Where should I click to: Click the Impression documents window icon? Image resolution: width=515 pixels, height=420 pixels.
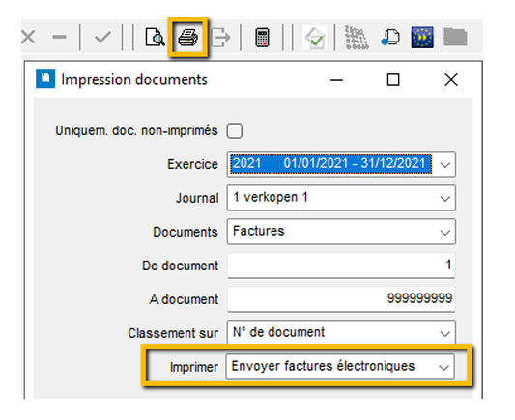[45, 79]
